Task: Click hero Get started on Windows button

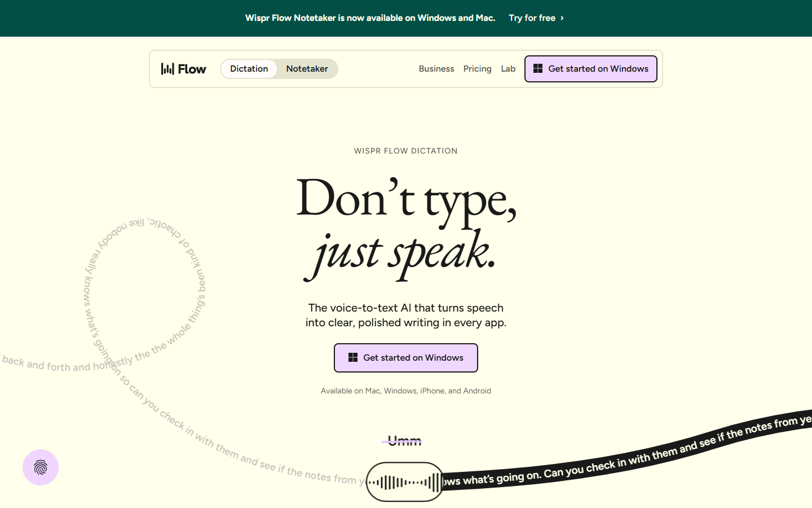Action: [x=406, y=358]
